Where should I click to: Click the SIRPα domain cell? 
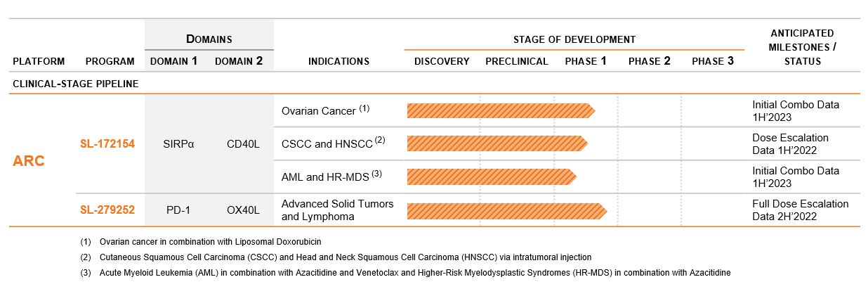pyautogui.click(x=178, y=144)
